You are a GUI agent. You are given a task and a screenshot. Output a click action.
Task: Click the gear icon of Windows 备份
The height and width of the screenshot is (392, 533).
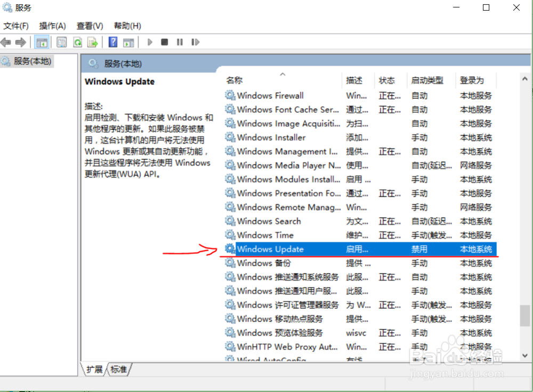click(x=230, y=263)
